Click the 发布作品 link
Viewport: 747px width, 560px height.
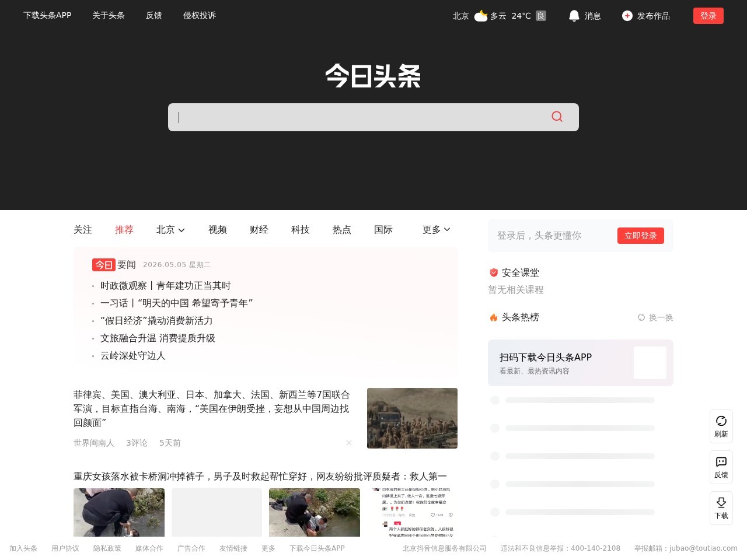pos(654,16)
